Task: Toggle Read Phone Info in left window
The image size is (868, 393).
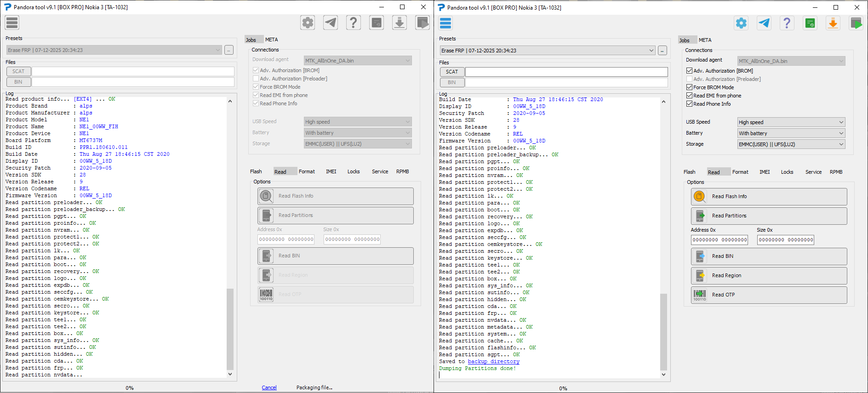Action: click(256, 103)
